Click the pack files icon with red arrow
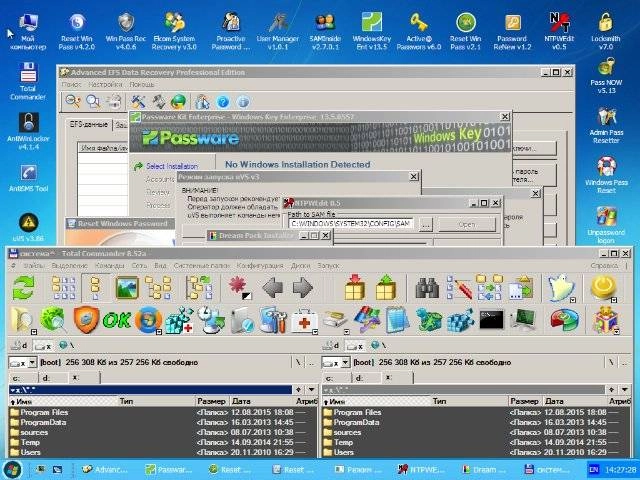The image size is (640, 480). (355, 287)
